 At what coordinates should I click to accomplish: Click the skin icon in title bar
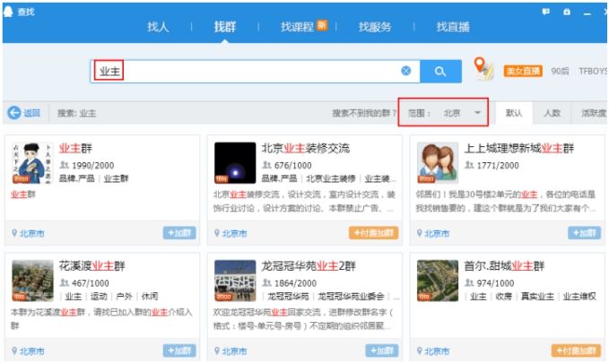(x=567, y=12)
